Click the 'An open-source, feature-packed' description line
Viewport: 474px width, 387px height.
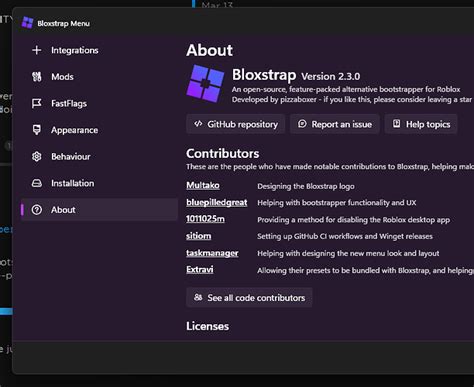(346, 89)
